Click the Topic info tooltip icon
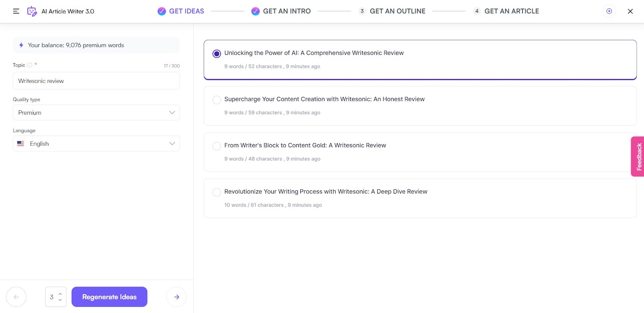 [30, 65]
